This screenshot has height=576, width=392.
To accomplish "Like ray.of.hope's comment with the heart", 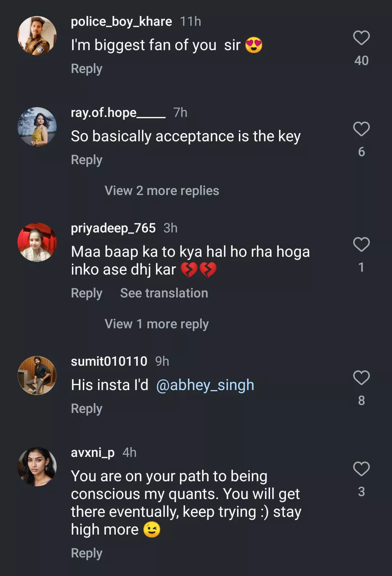I will pos(361,129).
